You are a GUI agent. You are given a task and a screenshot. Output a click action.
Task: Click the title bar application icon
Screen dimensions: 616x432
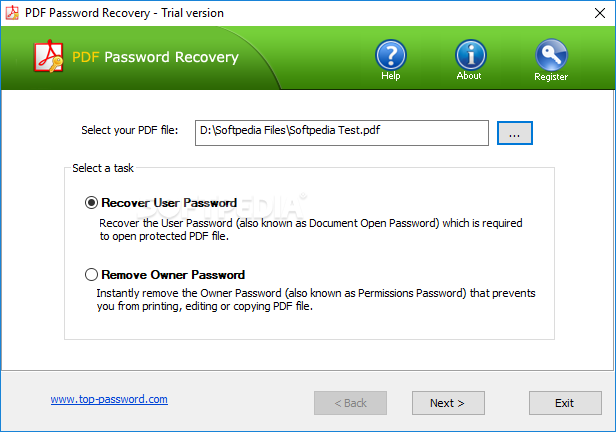click(x=12, y=13)
